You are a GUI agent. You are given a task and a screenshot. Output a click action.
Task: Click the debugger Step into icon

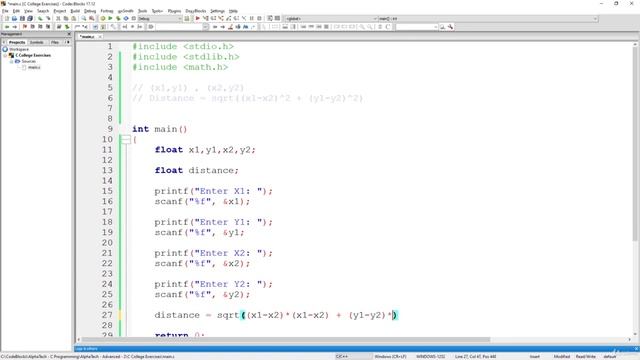click(221, 19)
